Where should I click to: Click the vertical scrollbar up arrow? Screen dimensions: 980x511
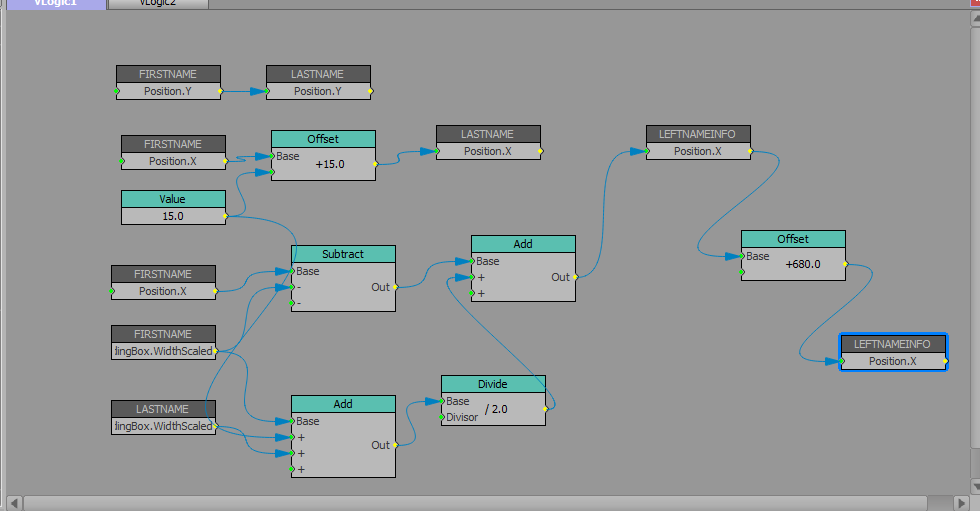pos(975,18)
